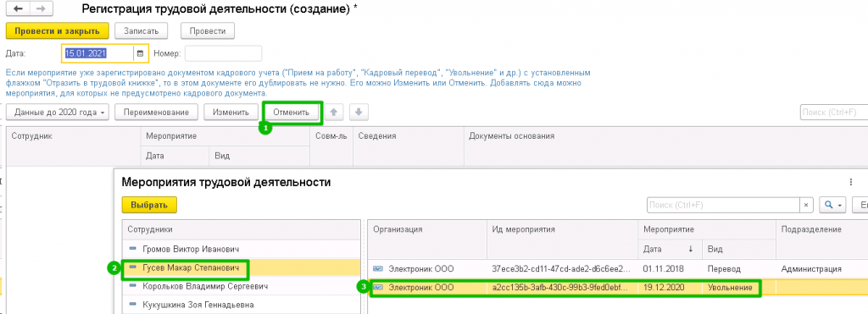The image size is (868, 314).
Task: Open the three-dot menu in Мероприятия dialog
Action: [851, 182]
